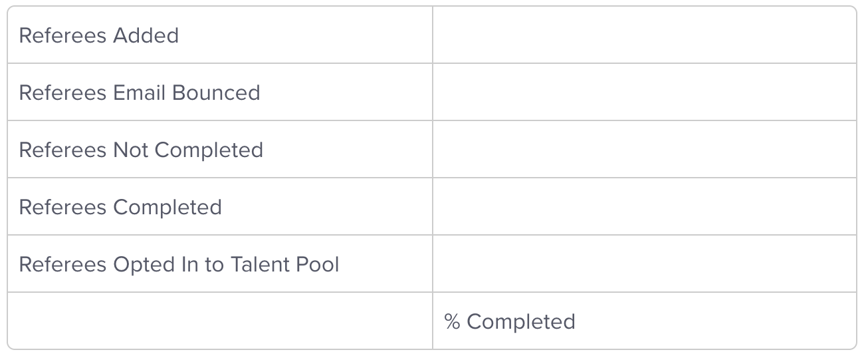Select the empty cell beside Referees Not Completed
The image size is (868, 362).
point(644,150)
